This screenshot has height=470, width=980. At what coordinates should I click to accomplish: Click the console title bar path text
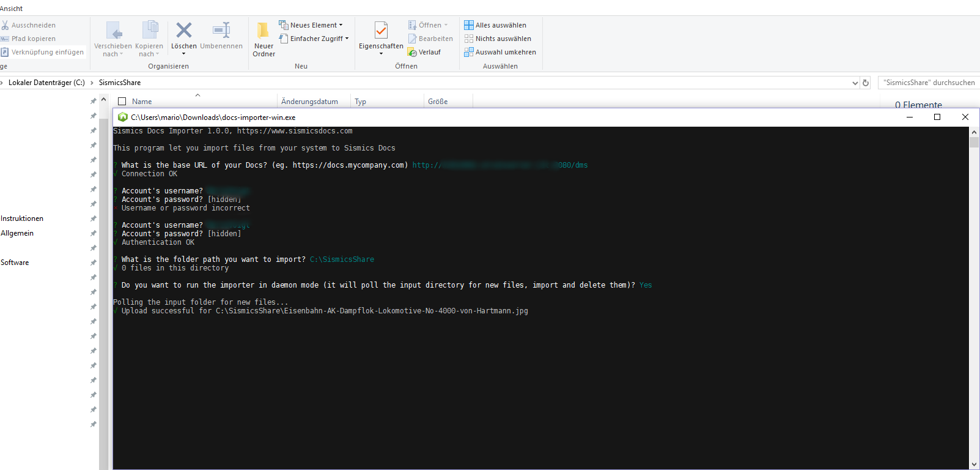click(x=213, y=117)
